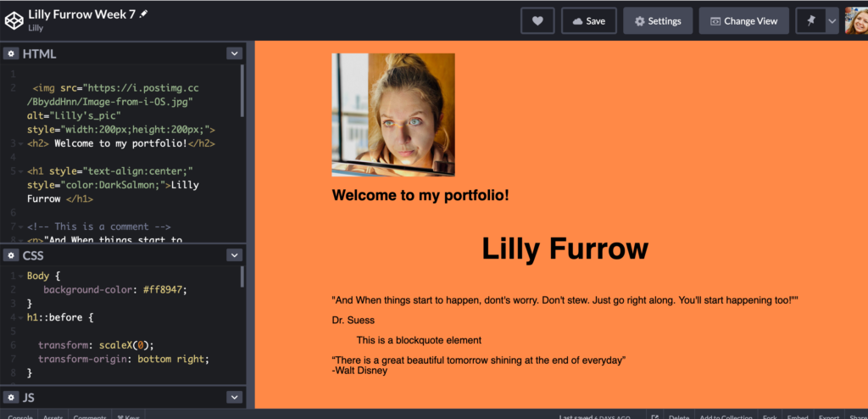
Task: Love this pen with the heart icon
Action: click(x=537, y=21)
